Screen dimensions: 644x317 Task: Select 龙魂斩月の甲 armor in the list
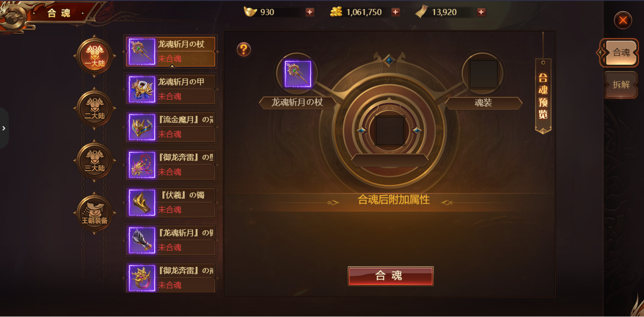[x=171, y=89]
